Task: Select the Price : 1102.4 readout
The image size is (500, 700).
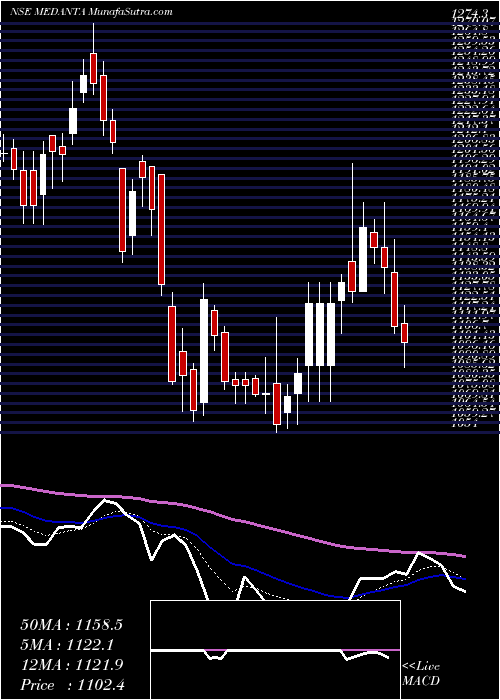Action: coord(72,684)
